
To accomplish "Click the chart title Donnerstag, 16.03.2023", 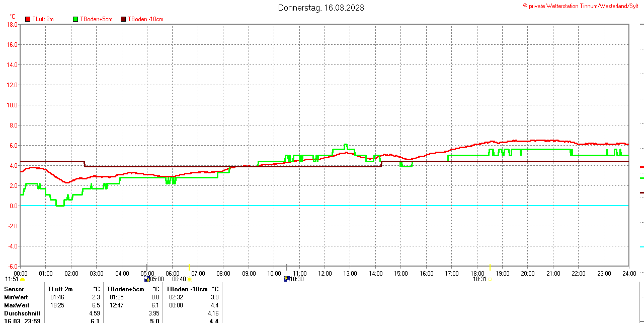I will coord(321,8).
